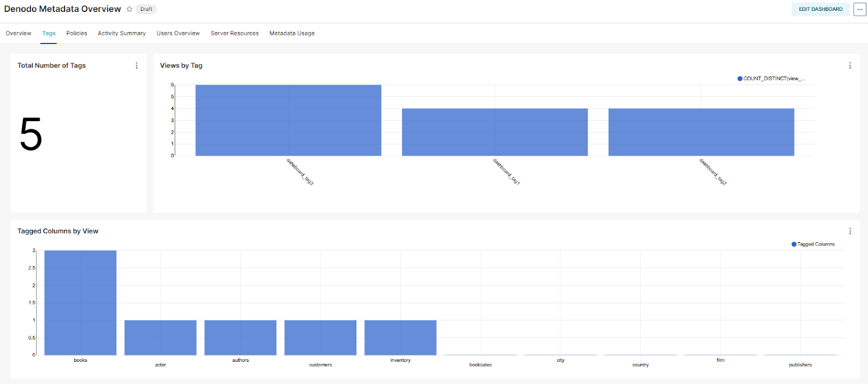This screenshot has height=384, width=868.
Task: Go to the Activity Summary tab
Action: [122, 33]
